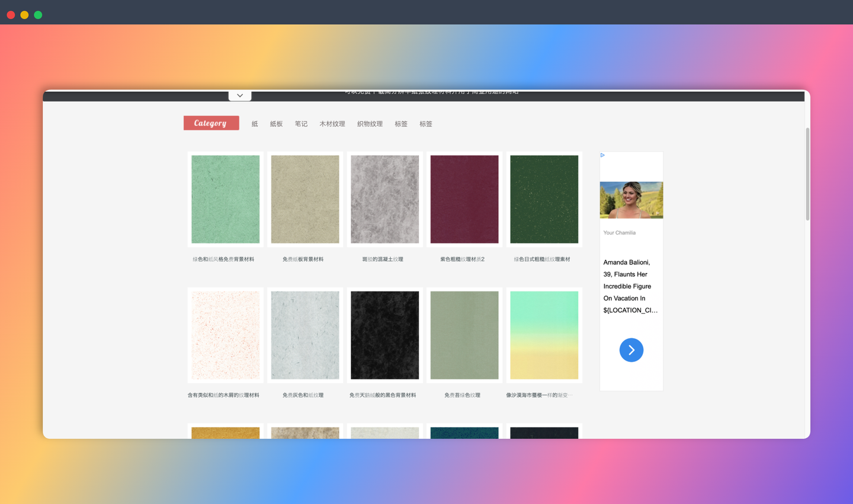Open the 斑驳的混凝土纹理 link
The image size is (853, 504).
tap(383, 259)
